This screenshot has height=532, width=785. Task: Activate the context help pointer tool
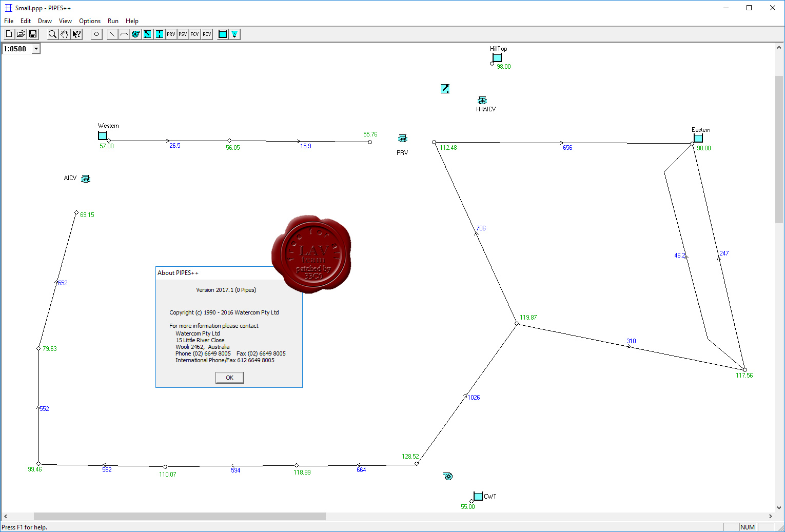tap(76, 34)
